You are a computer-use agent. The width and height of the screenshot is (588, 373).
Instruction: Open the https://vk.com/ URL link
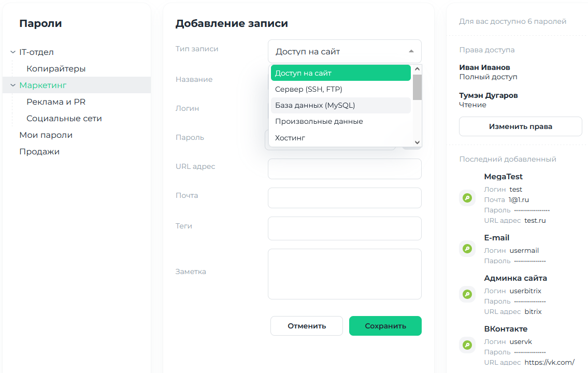pyautogui.click(x=549, y=362)
